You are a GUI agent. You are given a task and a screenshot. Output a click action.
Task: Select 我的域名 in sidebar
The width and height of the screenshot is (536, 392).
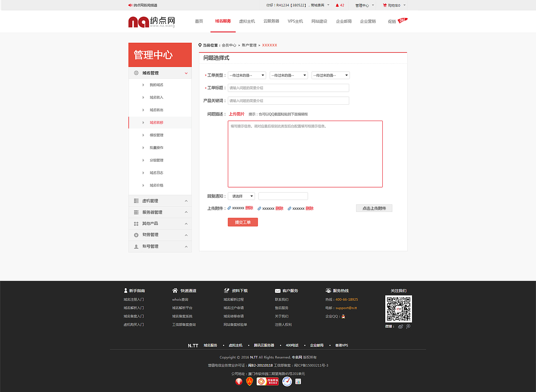157,85
